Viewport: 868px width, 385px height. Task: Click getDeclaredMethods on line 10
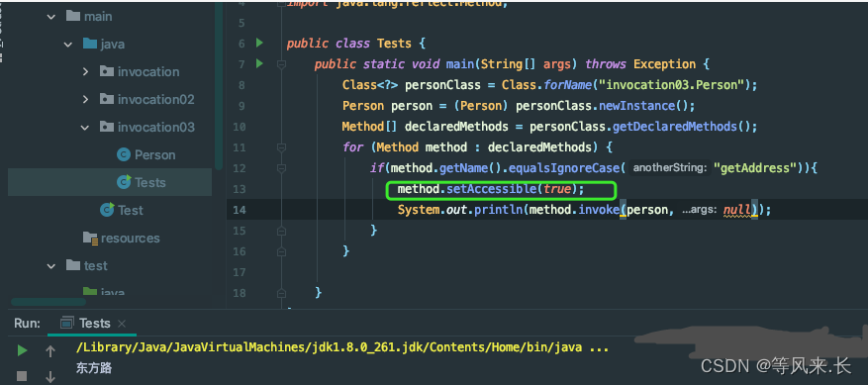(674, 127)
